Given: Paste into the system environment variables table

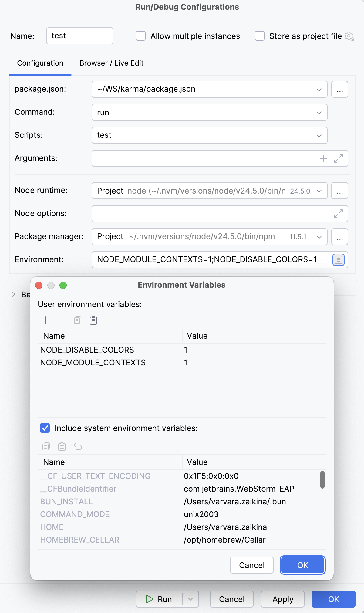Looking at the screenshot, I should 62,446.
